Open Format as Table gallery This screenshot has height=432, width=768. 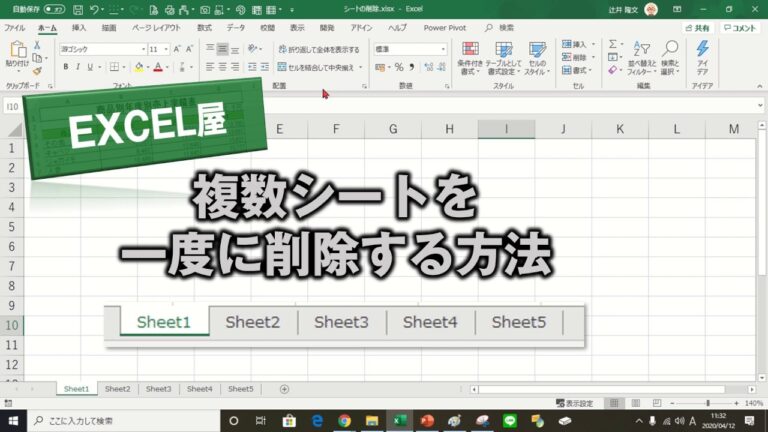(503, 58)
